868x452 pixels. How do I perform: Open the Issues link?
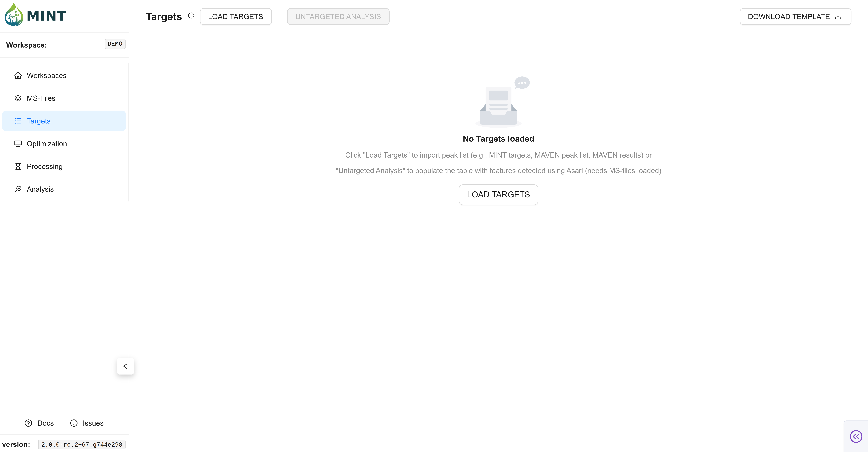coord(87,423)
